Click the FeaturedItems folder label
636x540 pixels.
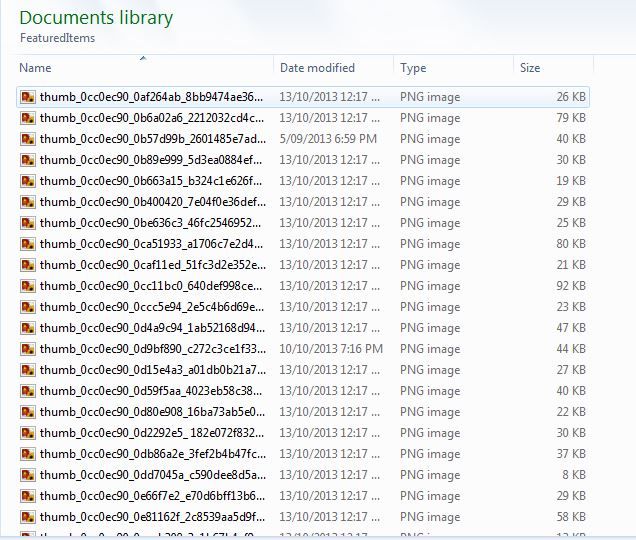(57, 38)
